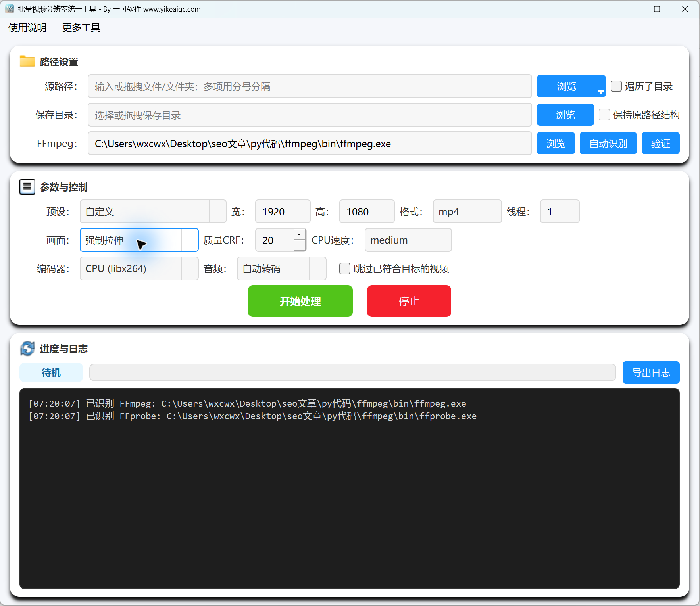Open the 预设 preset dropdown
The height and width of the screenshot is (606, 700).
[x=153, y=211]
